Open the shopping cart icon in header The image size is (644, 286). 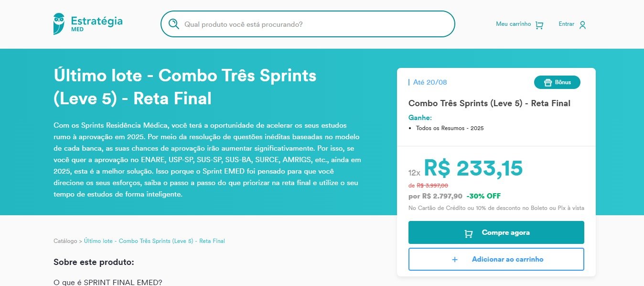click(x=539, y=25)
